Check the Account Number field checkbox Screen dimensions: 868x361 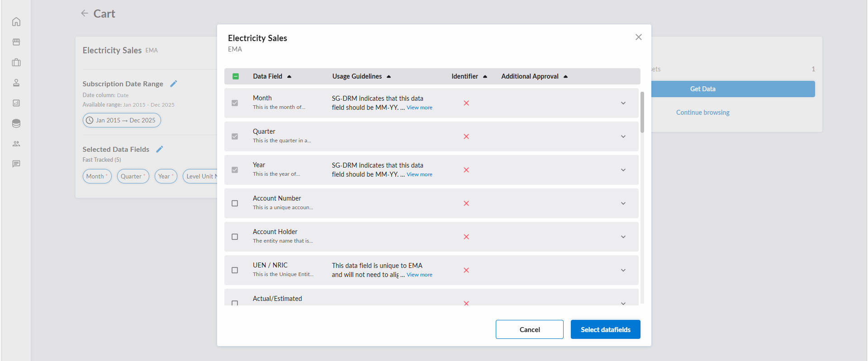(235, 203)
